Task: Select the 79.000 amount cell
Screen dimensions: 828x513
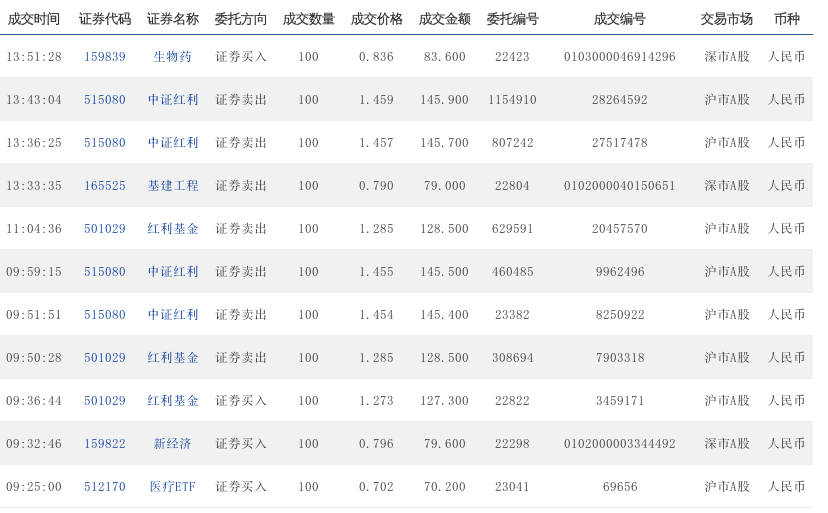Action: [445, 185]
